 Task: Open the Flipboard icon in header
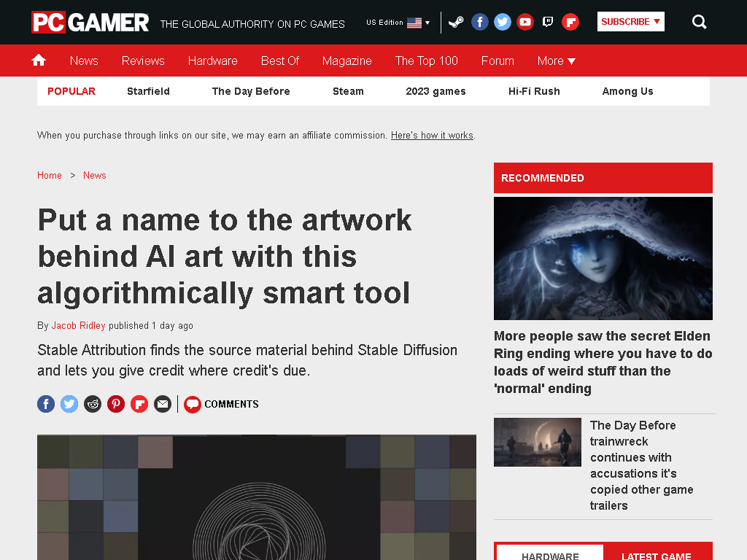click(570, 22)
